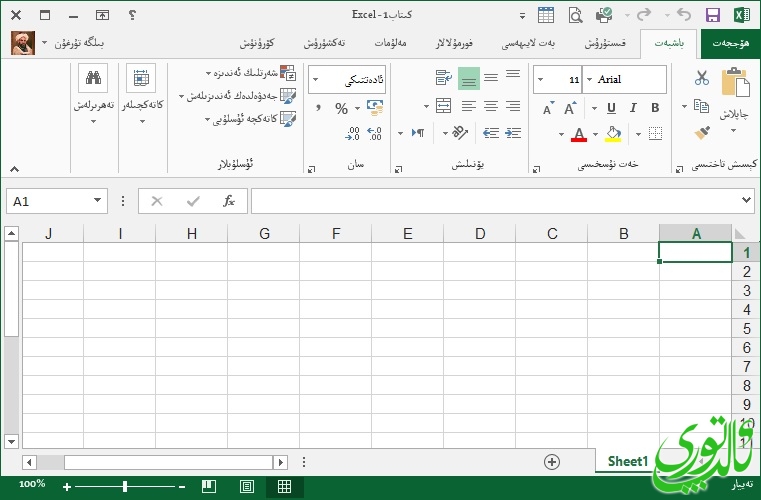The height and width of the screenshot is (500, 761).
Task: Apply the yellow Fill Color bucket
Action: (x=613, y=134)
